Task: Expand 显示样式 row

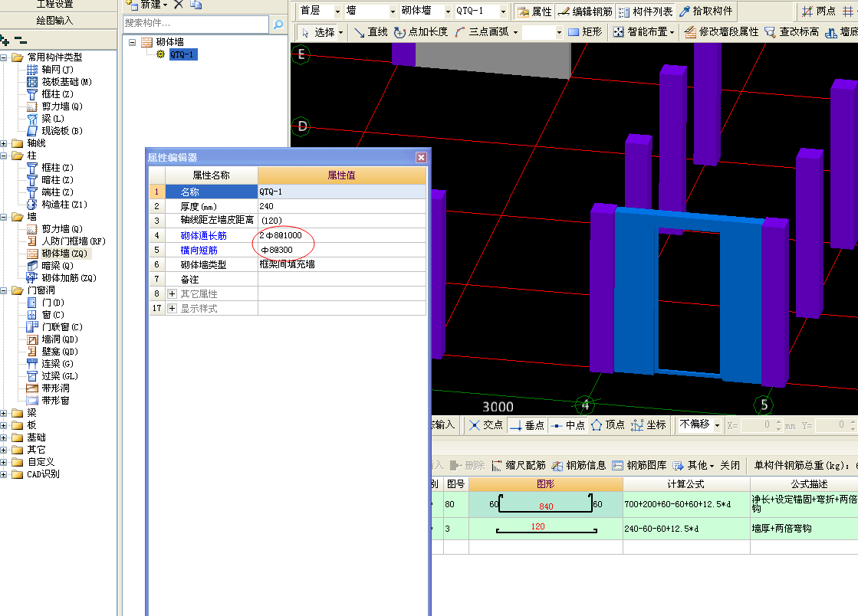Action: [172, 309]
